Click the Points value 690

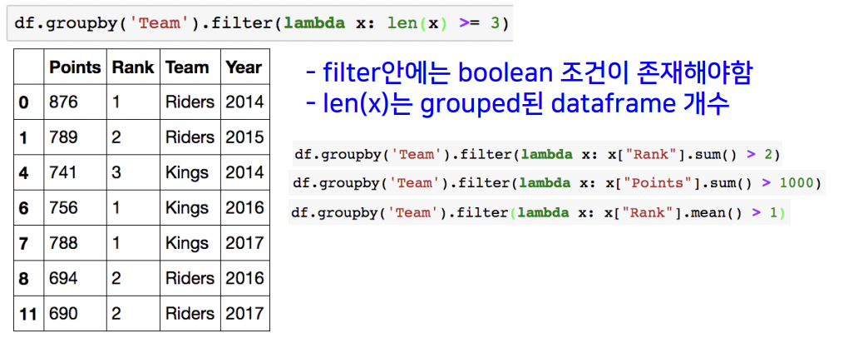point(64,314)
